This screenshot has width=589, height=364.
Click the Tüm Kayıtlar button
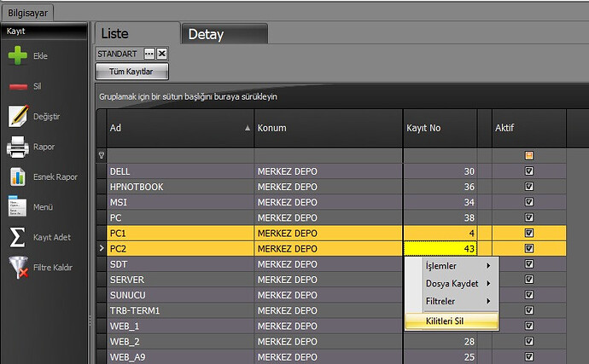click(x=131, y=72)
